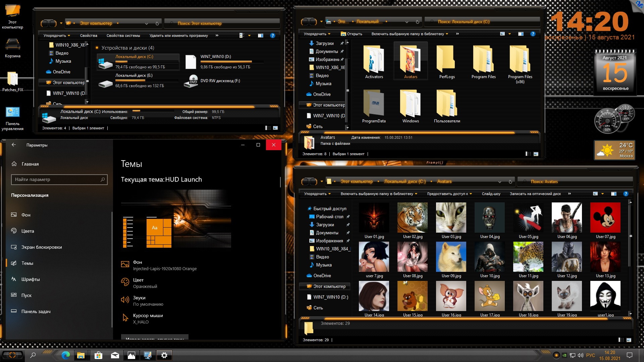Open Цвета section in settings sidebar
The image size is (644, 362).
point(28,231)
